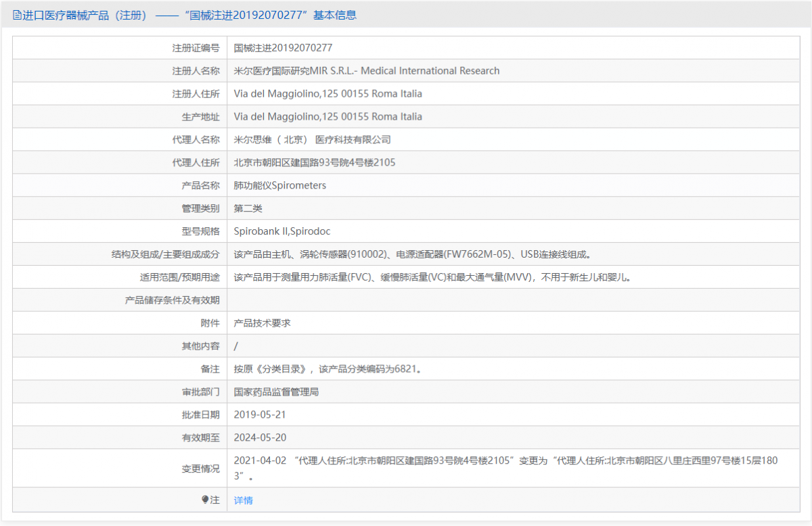Select the address in the 代理人住所 row
The image size is (812, 526).
point(315,163)
